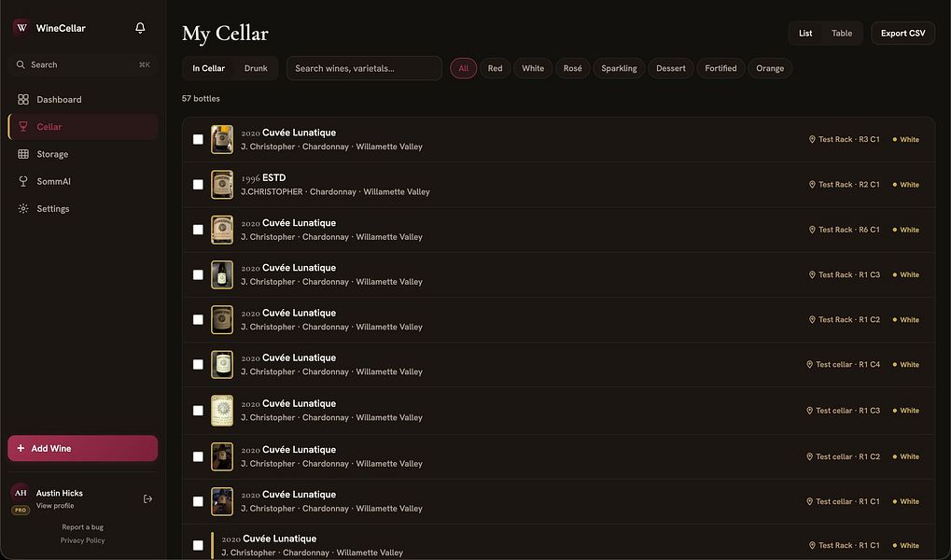Click location pin for Test Rack R3 C1

pyautogui.click(x=812, y=140)
